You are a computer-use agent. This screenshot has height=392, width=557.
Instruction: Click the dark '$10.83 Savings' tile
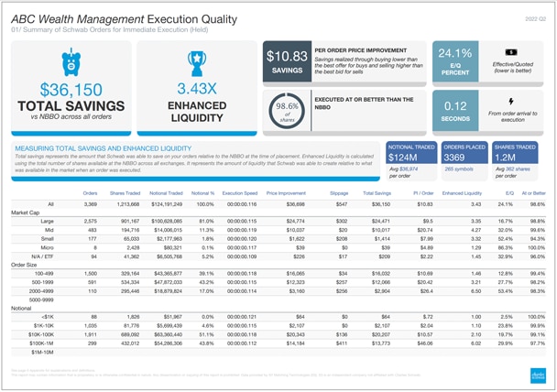click(287, 61)
